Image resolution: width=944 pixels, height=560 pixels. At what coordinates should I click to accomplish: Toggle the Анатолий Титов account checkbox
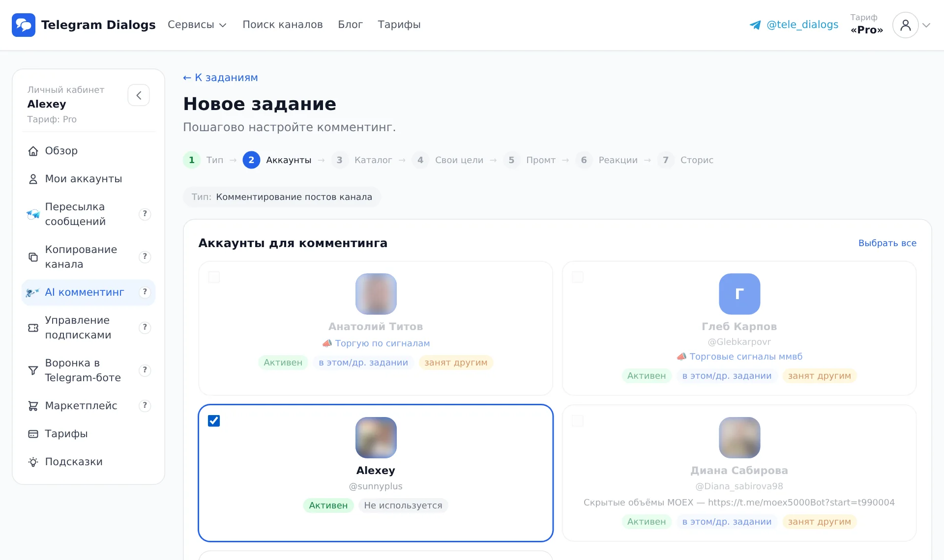pyautogui.click(x=214, y=277)
